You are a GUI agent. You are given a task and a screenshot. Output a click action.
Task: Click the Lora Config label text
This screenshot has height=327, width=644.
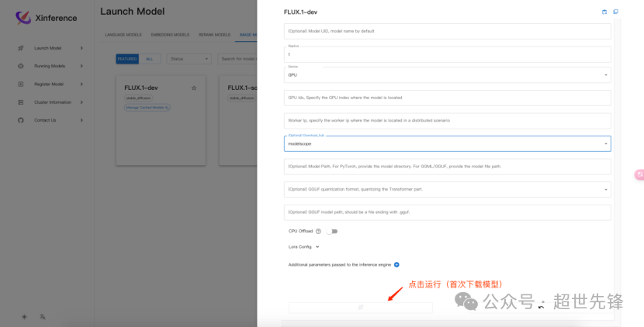[x=299, y=247]
